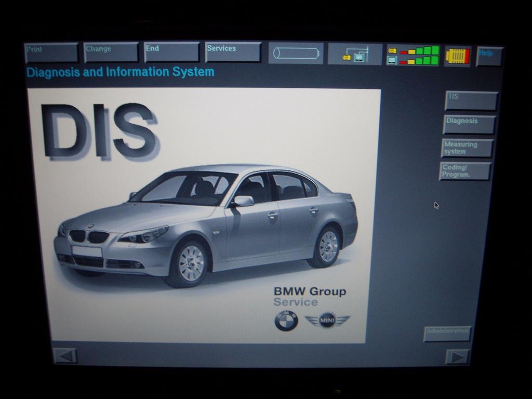Open the connection signal level indicator
The width and height of the screenshot is (532, 399).
[x=413, y=56]
